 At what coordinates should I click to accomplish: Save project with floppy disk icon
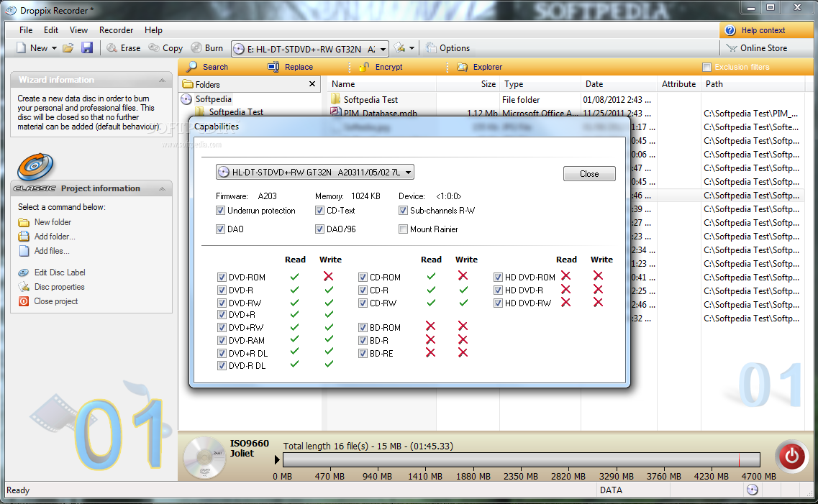pos(86,48)
